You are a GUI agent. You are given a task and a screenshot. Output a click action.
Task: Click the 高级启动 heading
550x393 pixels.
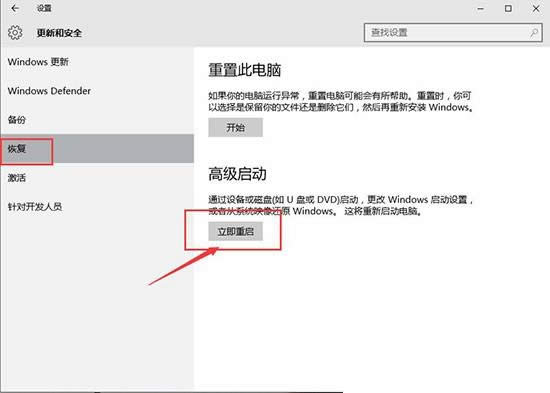[237, 174]
